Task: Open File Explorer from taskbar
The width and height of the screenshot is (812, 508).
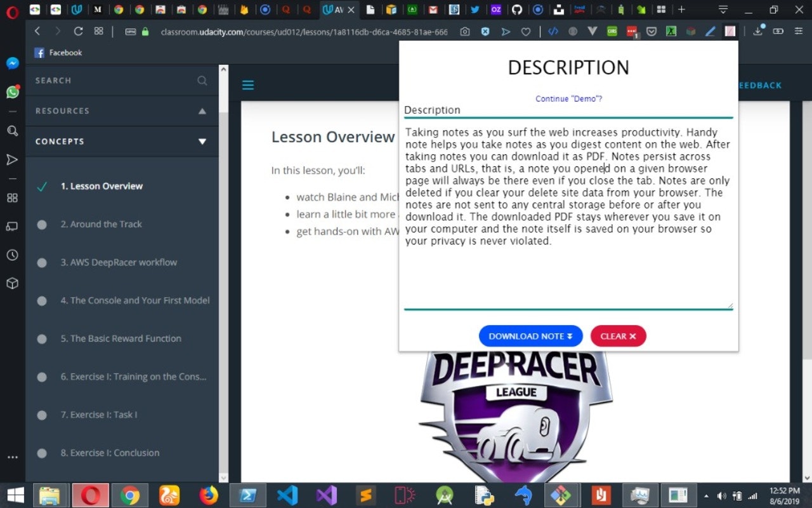Action: pyautogui.click(x=51, y=495)
